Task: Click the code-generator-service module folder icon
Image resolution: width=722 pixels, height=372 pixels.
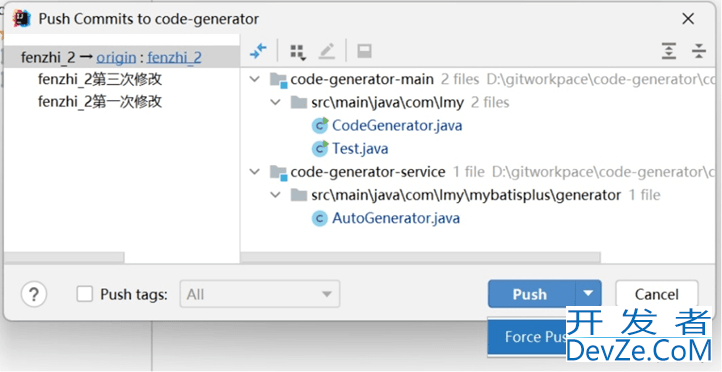Action: click(x=279, y=172)
